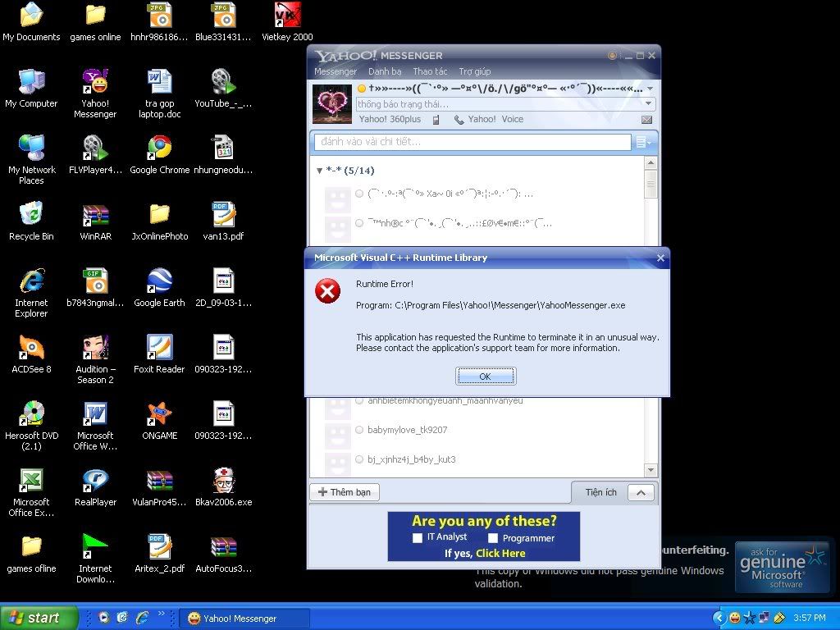
Task: Tick the IT Analyst checkbox in ad
Action: (418, 537)
